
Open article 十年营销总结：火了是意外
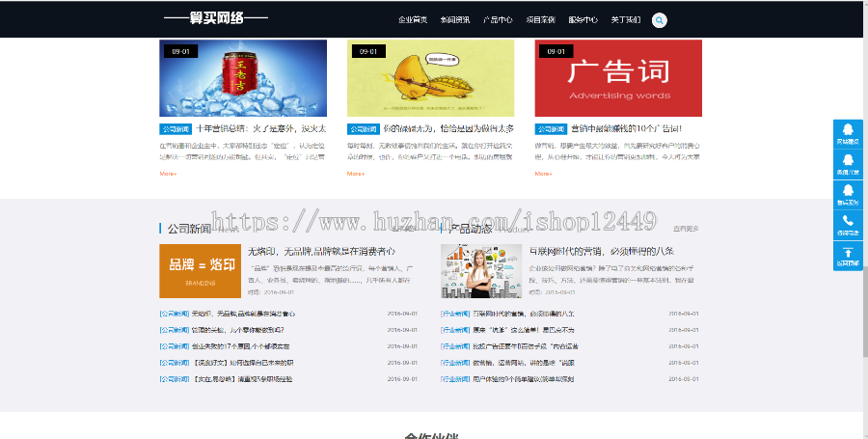pos(261,129)
